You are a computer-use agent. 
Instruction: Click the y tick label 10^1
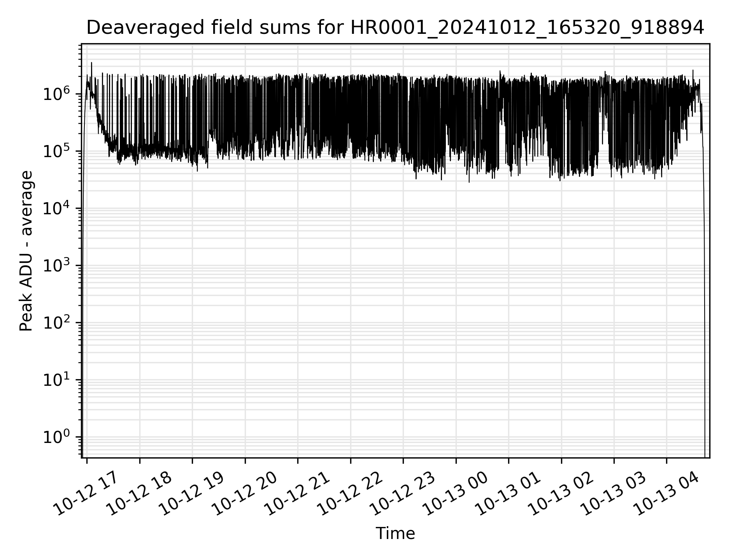(x=56, y=380)
